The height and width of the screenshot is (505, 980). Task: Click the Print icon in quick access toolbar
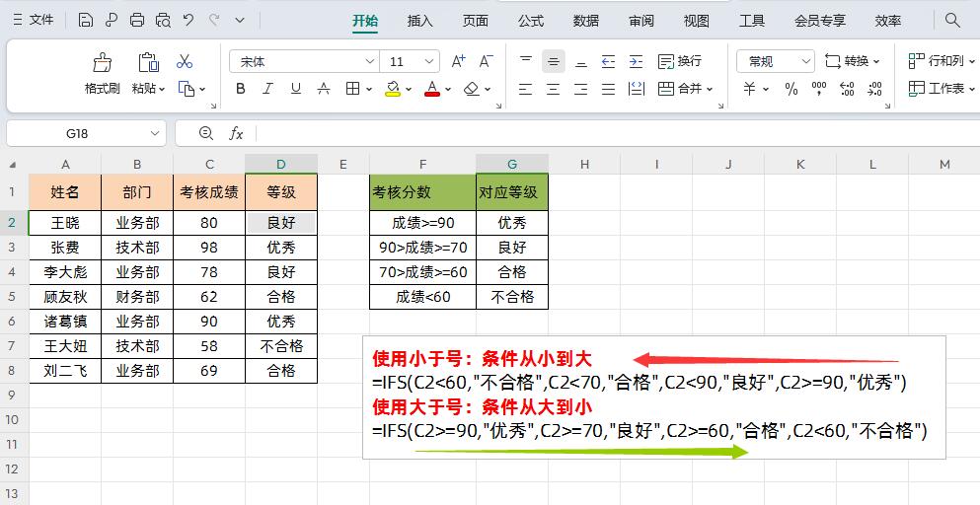137,20
